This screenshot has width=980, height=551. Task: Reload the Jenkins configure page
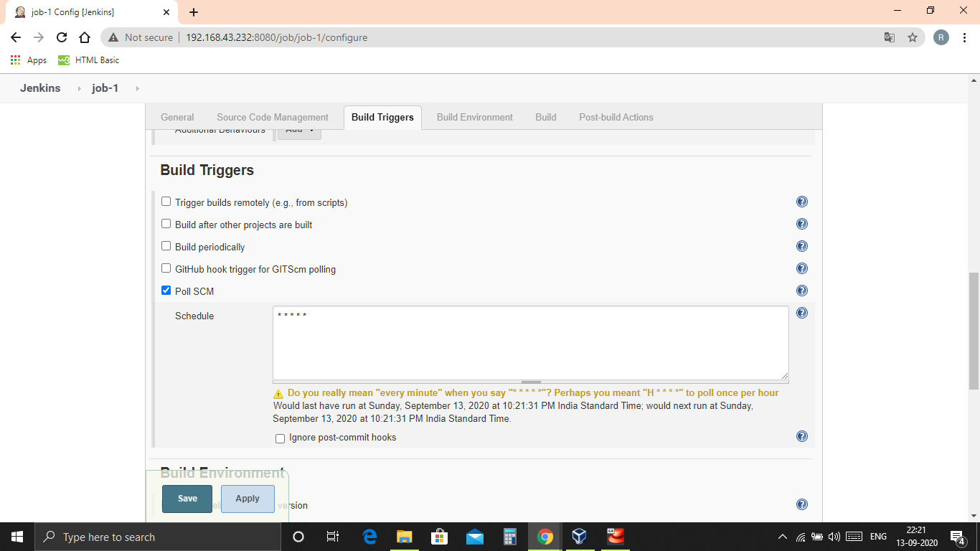(62, 37)
